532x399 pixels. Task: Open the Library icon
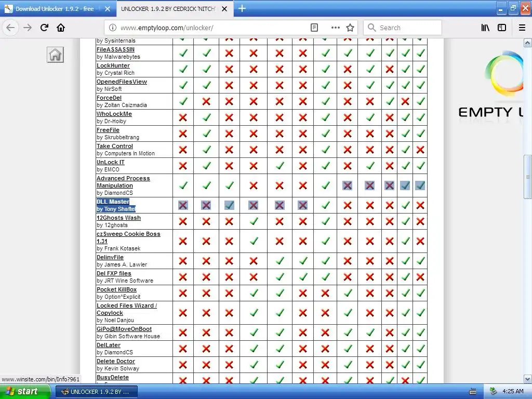[x=485, y=28]
